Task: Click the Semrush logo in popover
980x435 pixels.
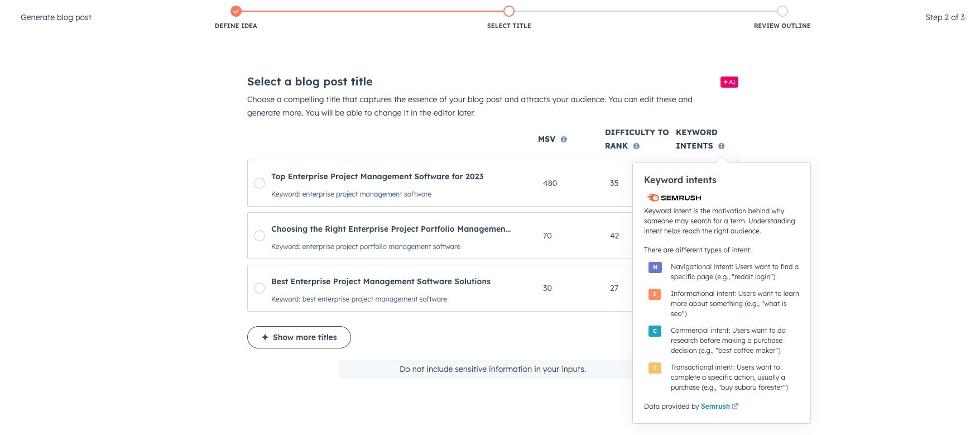Action: pyautogui.click(x=674, y=198)
